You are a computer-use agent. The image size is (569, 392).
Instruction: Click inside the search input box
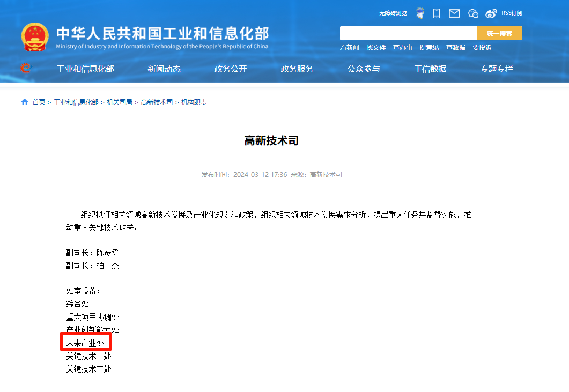(x=408, y=33)
